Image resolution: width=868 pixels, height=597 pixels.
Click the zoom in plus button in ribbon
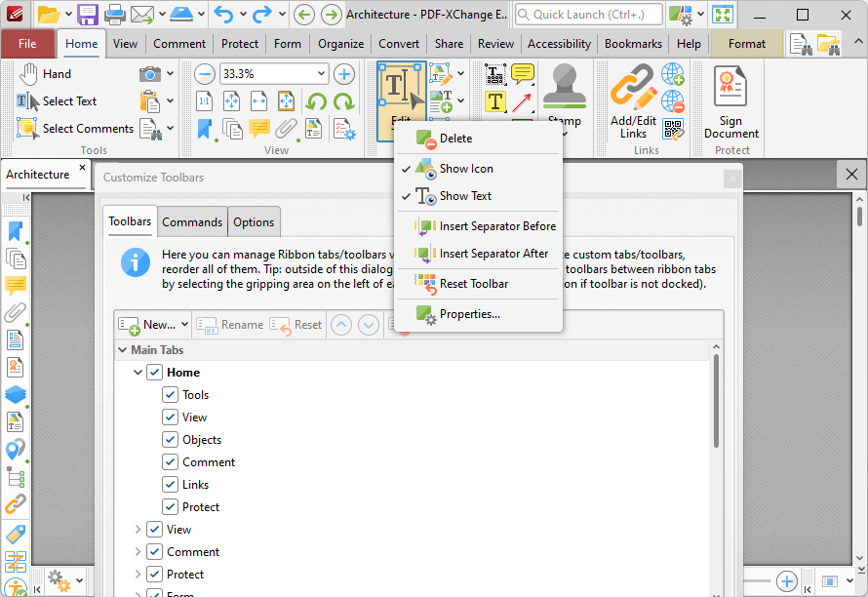tap(344, 74)
